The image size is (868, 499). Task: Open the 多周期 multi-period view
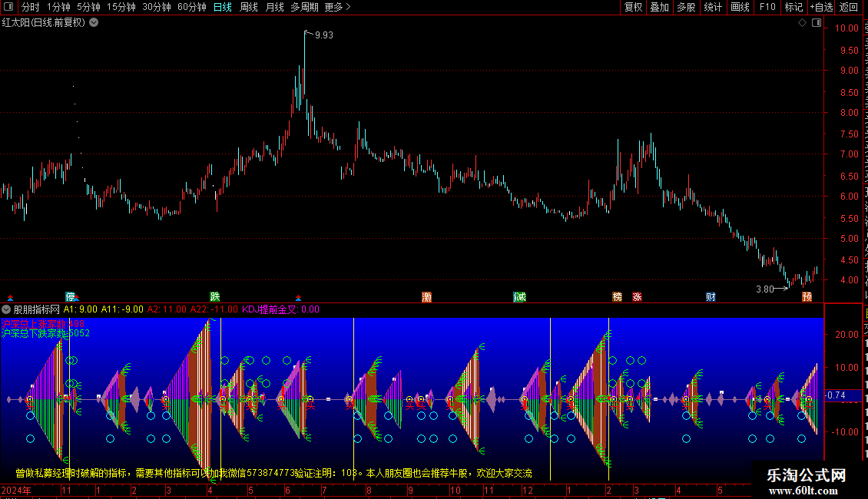304,7
